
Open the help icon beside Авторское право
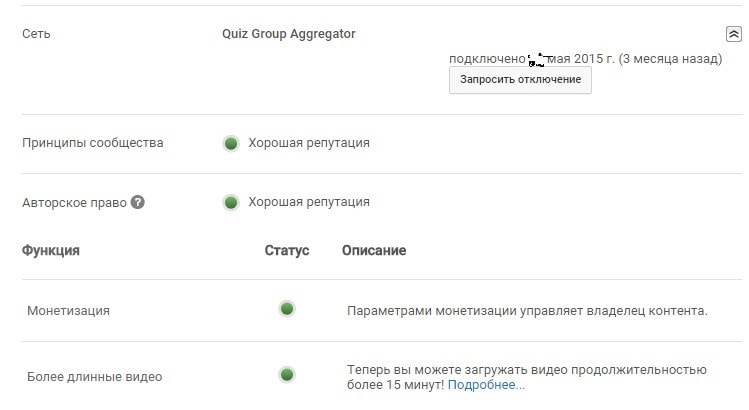[138, 202]
